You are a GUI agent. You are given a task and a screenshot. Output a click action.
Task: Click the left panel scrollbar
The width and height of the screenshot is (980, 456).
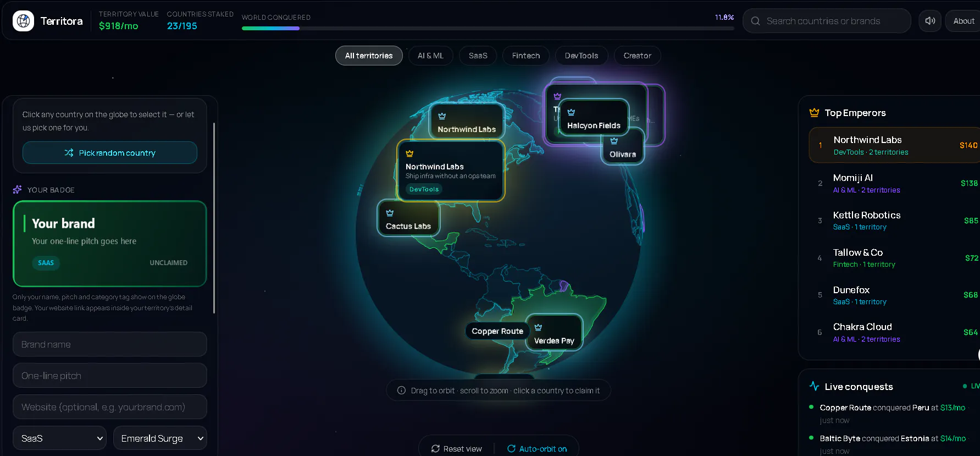click(x=214, y=218)
